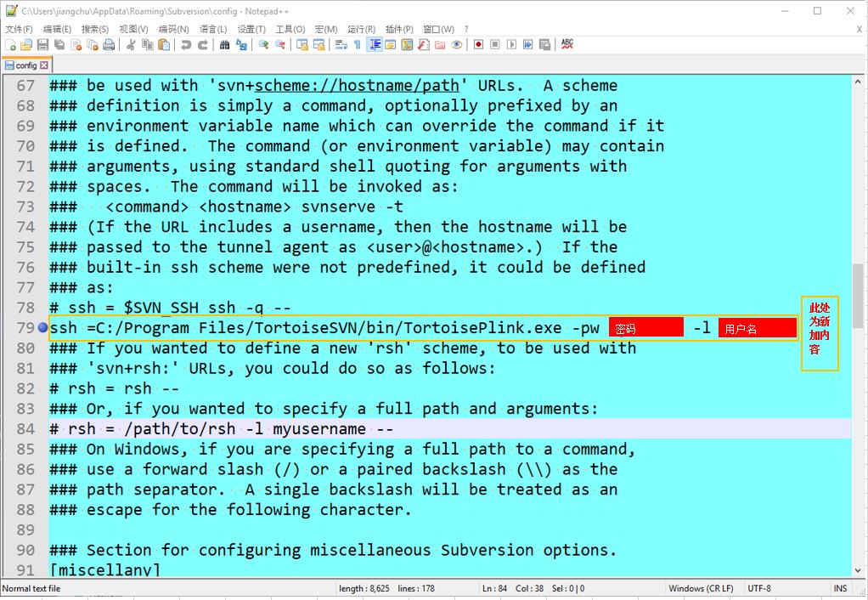
Task: Open the 宏(M) macro menu
Action: (x=325, y=28)
